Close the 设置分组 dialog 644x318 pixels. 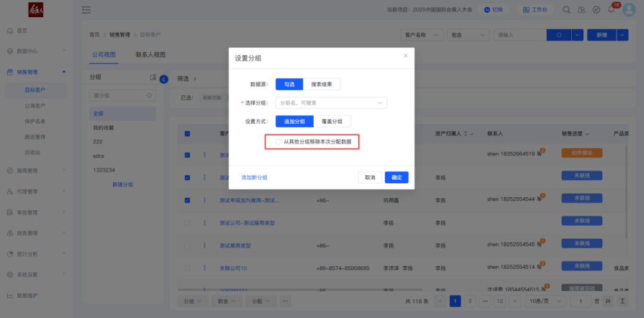(405, 56)
